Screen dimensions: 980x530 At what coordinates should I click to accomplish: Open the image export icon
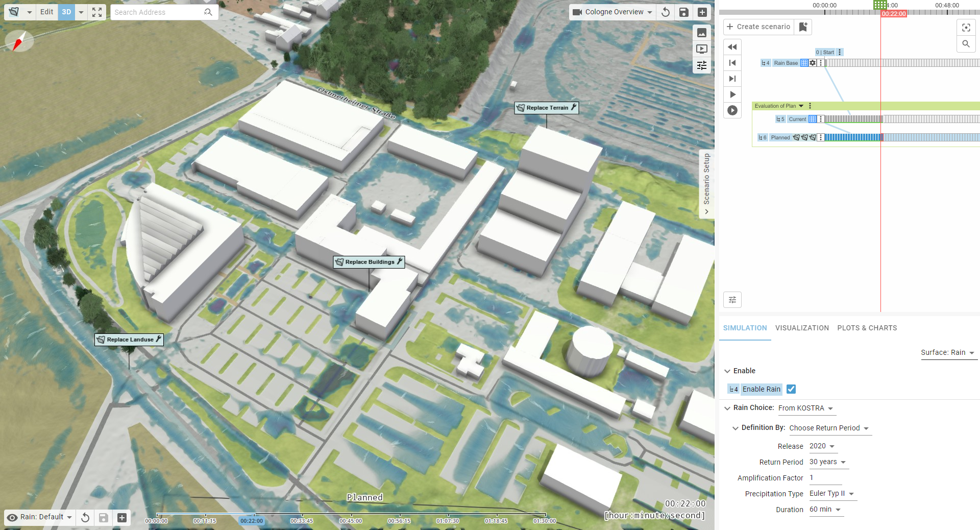coord(702,33)
